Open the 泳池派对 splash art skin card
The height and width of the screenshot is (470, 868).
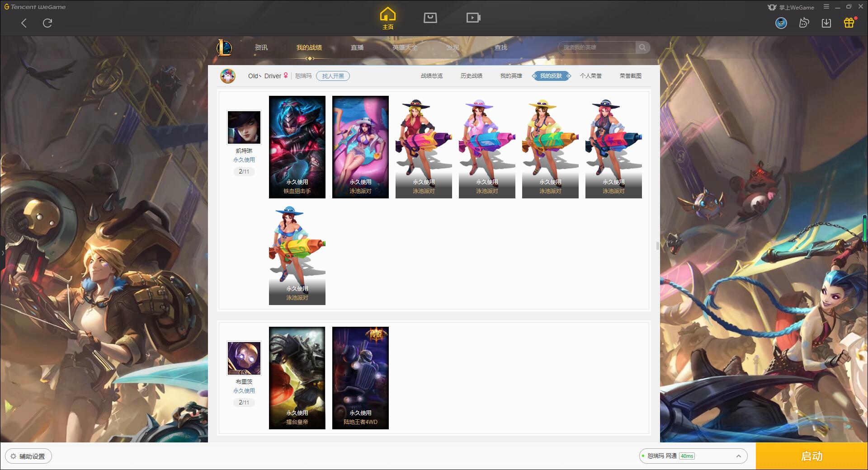tap(360, 147)
